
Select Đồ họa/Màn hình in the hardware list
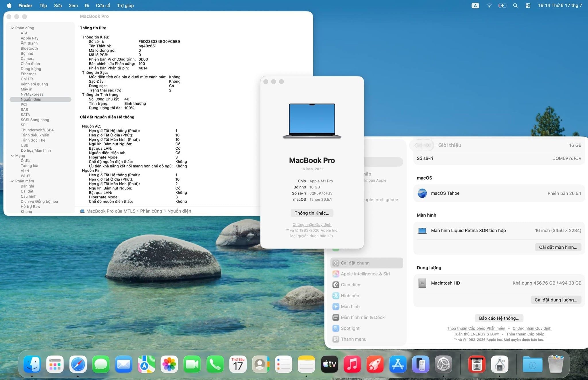pyautogui.click(x=36, y=150)
